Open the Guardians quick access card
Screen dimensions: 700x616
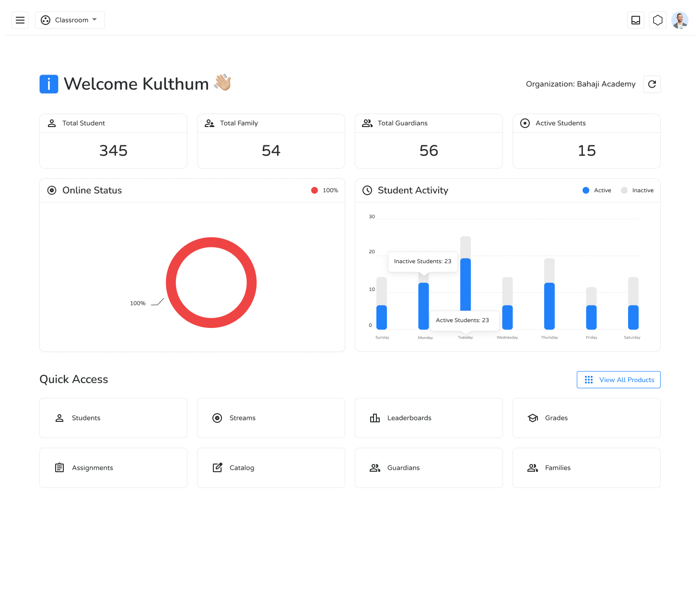pos(429,467)
